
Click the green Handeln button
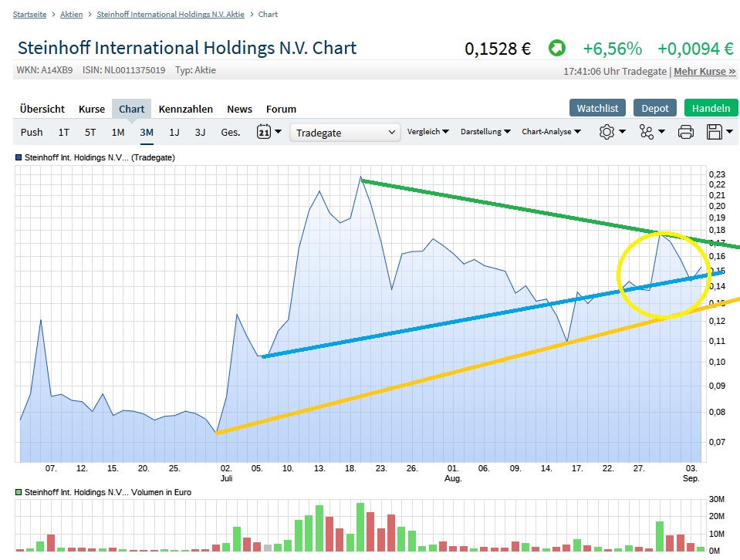[711, 108]
